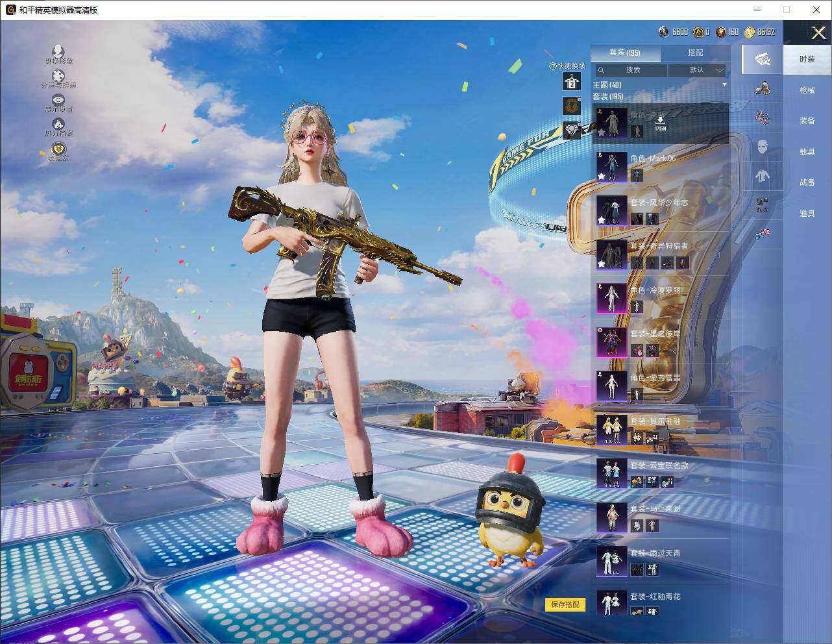This screenshot has width=832, height=644.
Task: Click the gold currency icon showing 0
Action: coord(698,32)
